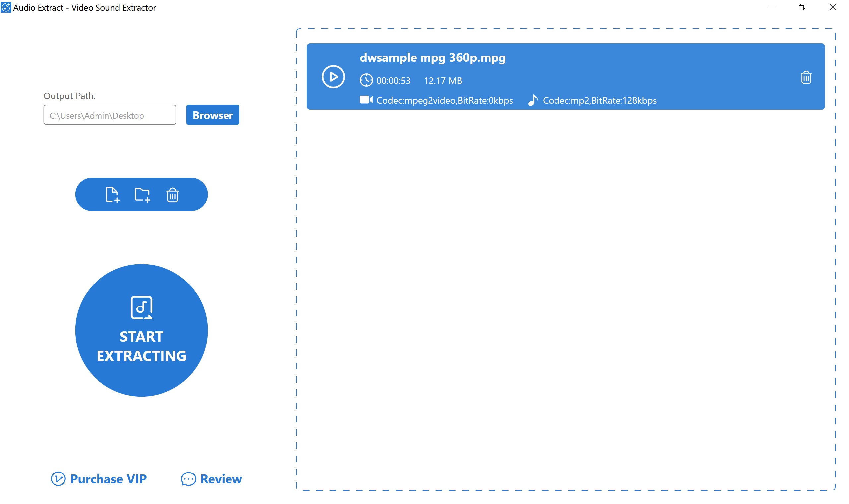Click the video camera codec icon
Screen dimensions: 849x504
(366, 100)
